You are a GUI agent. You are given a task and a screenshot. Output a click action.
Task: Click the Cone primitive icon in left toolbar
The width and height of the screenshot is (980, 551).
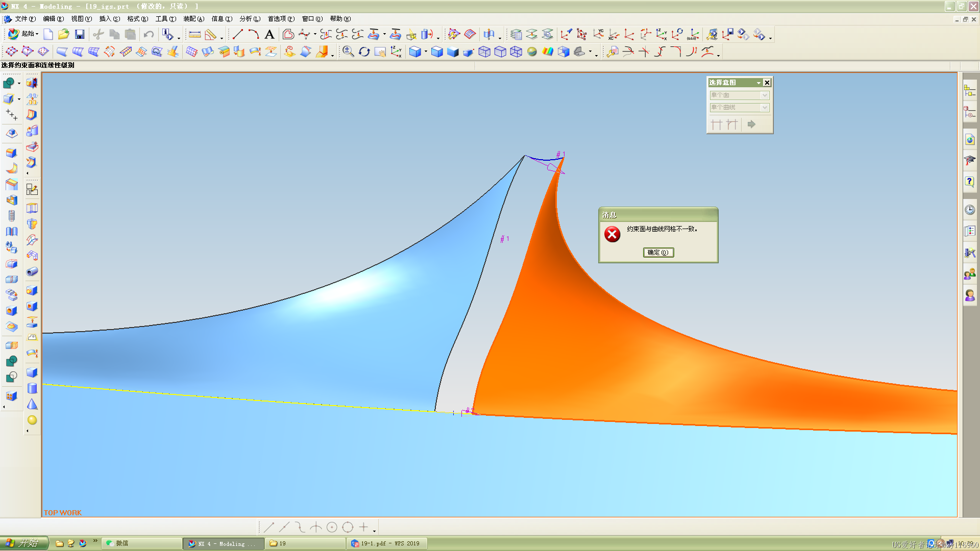[x=32, y=404]
